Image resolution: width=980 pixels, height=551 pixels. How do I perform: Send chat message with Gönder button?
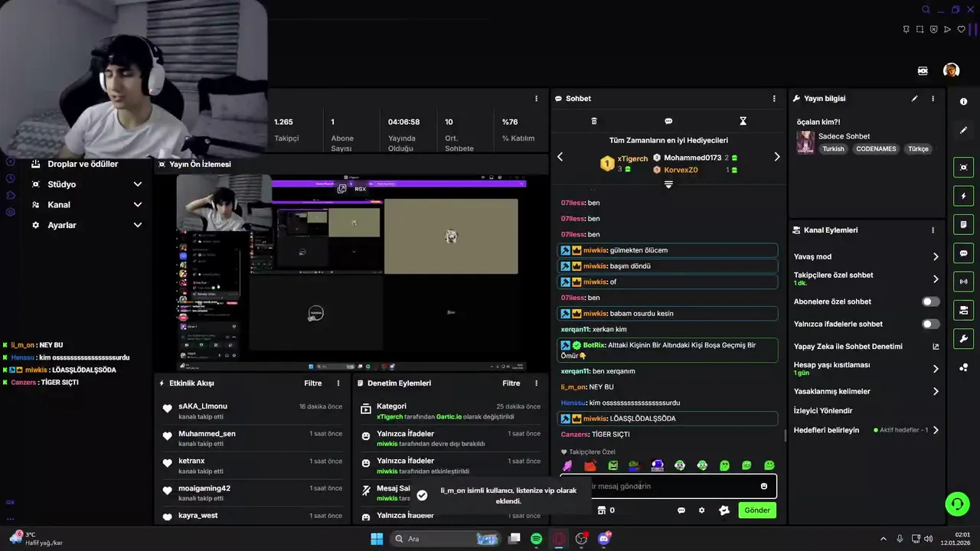757,510
